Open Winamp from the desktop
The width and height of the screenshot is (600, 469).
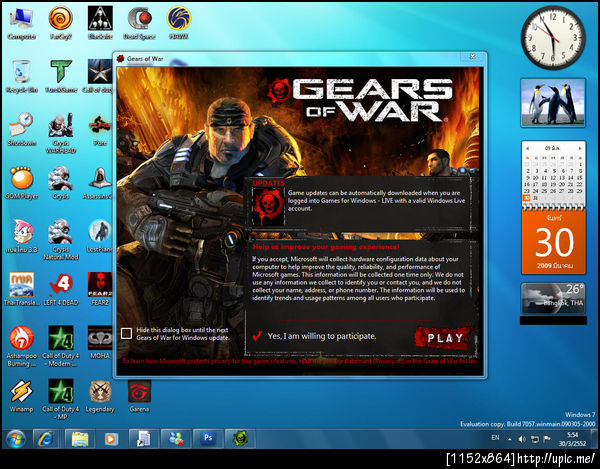pyautogui.click(x=21, y=396)
